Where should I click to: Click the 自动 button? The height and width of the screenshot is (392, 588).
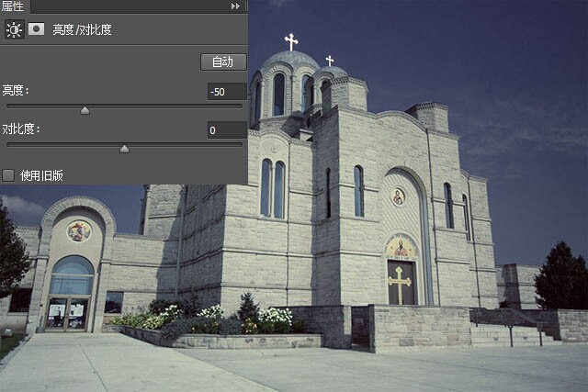223,62
